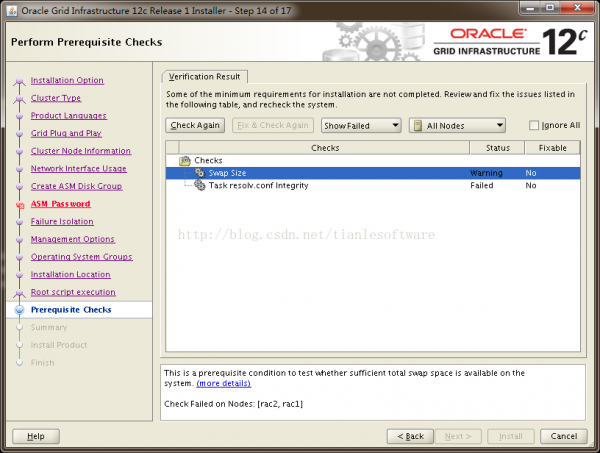The width and height of the screenshot is (600, 453).
Task: Click the disabled Finish step
Action: coord(42,363)
